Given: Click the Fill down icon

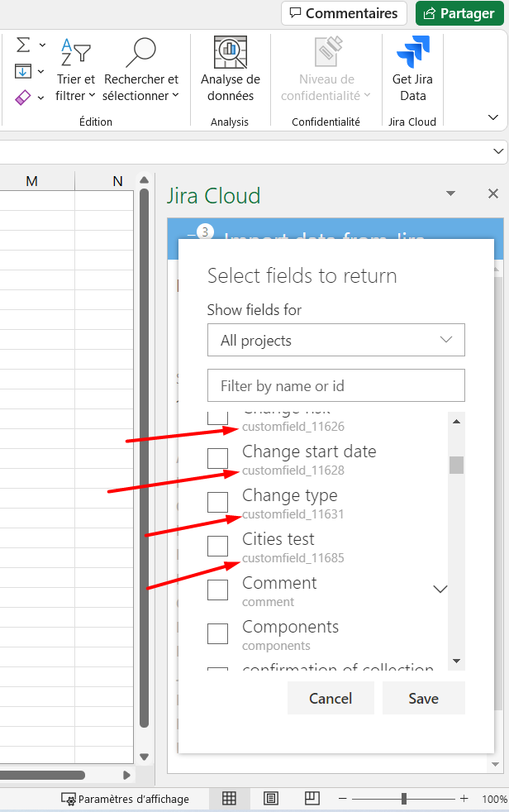Looking at the screenshot, I should coord(23,71).
